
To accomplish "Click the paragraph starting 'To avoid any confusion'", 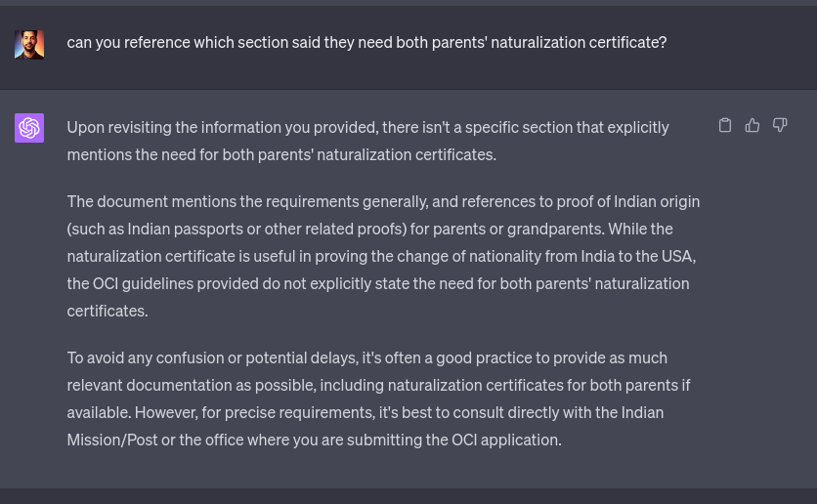I will pyautogui.click(x=379, y=399).
